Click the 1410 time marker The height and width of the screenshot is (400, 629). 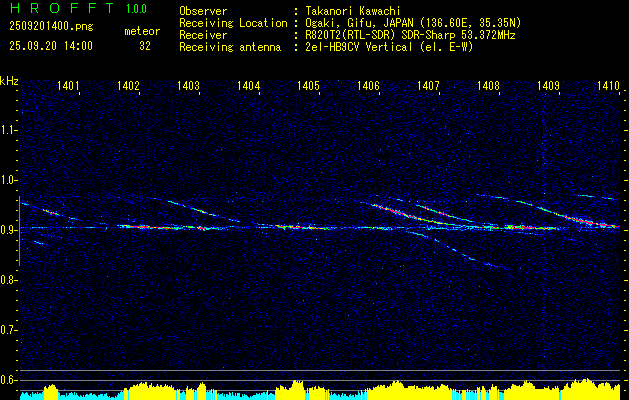(608, 85)
